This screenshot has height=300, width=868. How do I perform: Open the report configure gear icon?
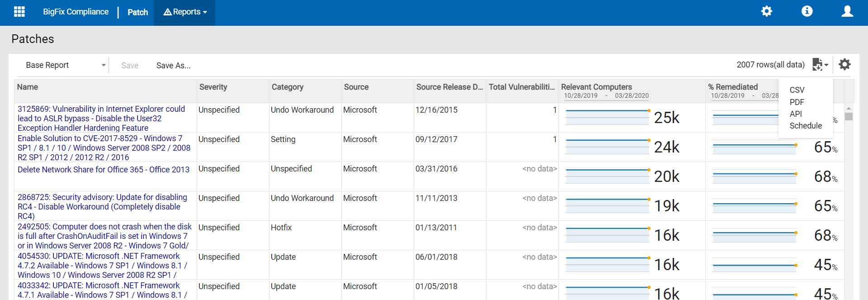coord(844,65)
